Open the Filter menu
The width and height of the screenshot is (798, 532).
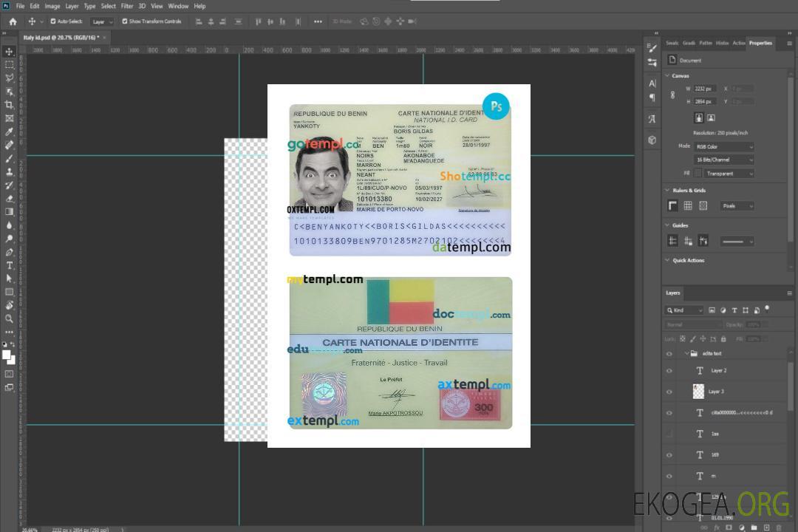click(127, 6)
